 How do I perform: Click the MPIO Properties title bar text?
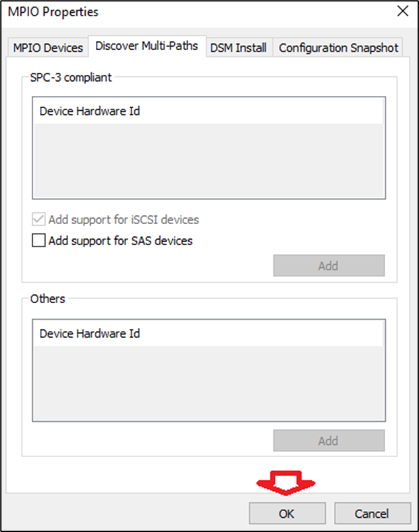(x=53, y=12)
